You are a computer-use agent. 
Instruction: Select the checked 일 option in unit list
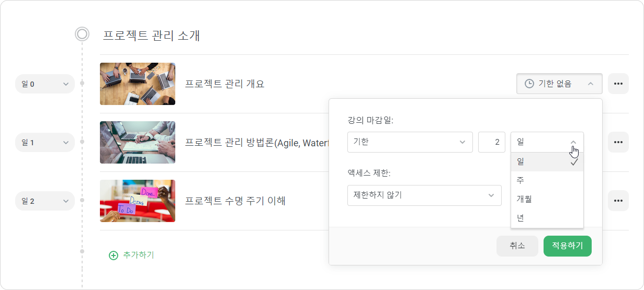tap(547, 162)
